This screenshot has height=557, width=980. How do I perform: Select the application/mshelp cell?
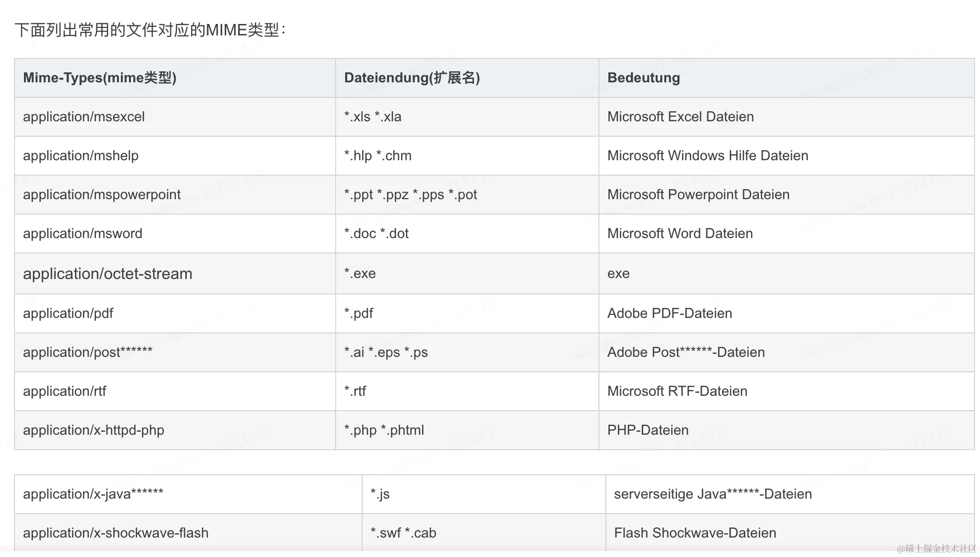point(81,156)
